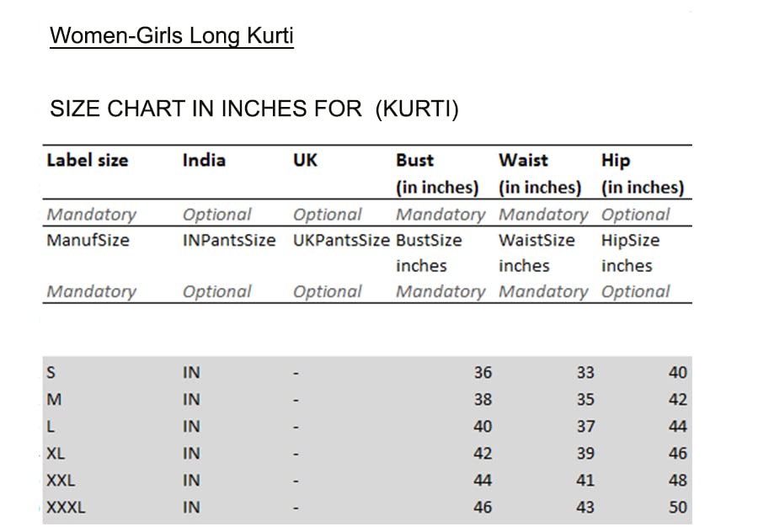Select the UK column header

[305, 160]
